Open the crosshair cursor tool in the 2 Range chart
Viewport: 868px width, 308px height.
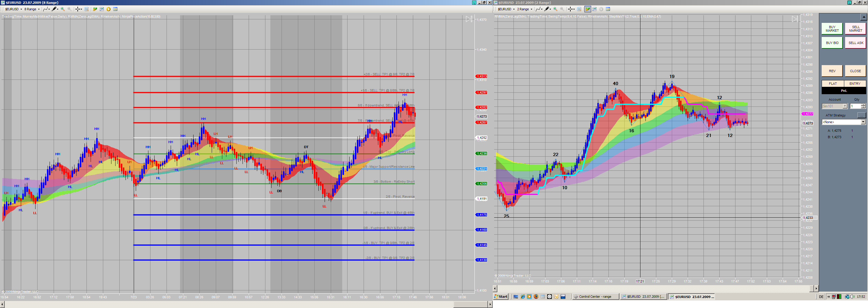pos(571,9)
